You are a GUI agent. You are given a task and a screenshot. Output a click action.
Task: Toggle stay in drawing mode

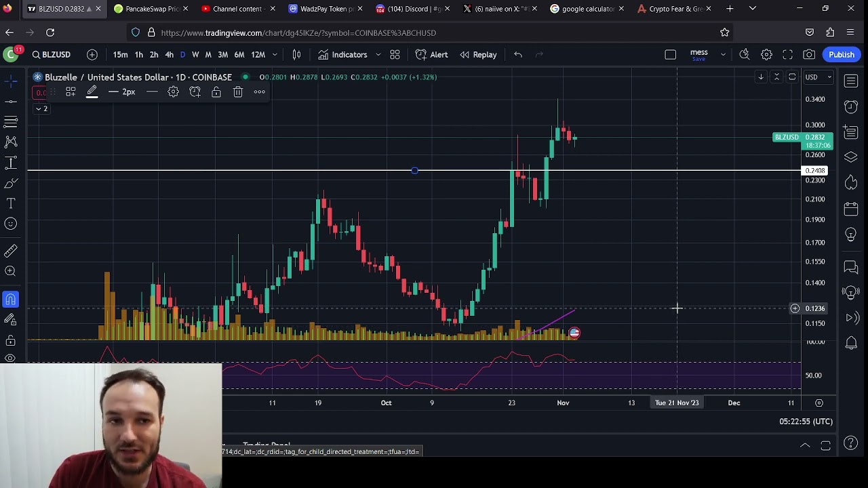pyautogui.click(x=11, y=319)
